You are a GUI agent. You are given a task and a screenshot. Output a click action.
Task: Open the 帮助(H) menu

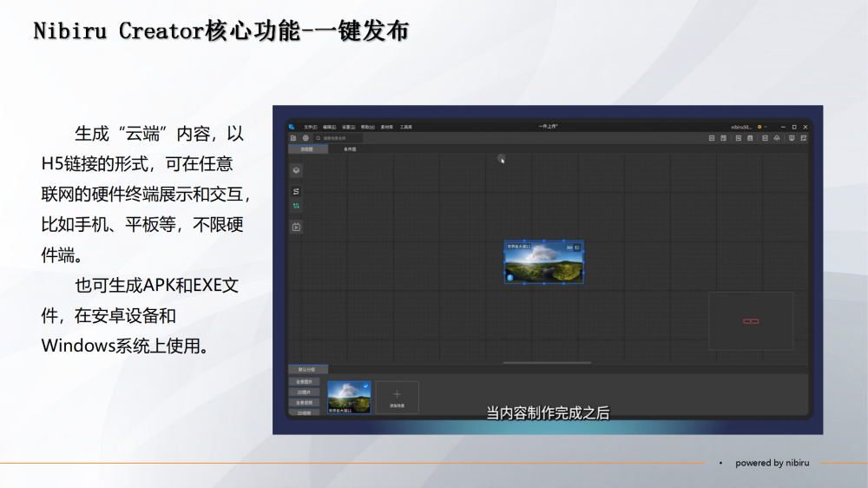click(367, 127)
